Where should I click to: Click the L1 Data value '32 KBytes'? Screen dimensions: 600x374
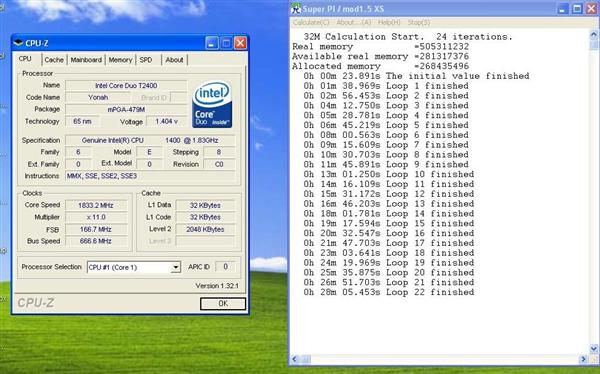(205, 205)
